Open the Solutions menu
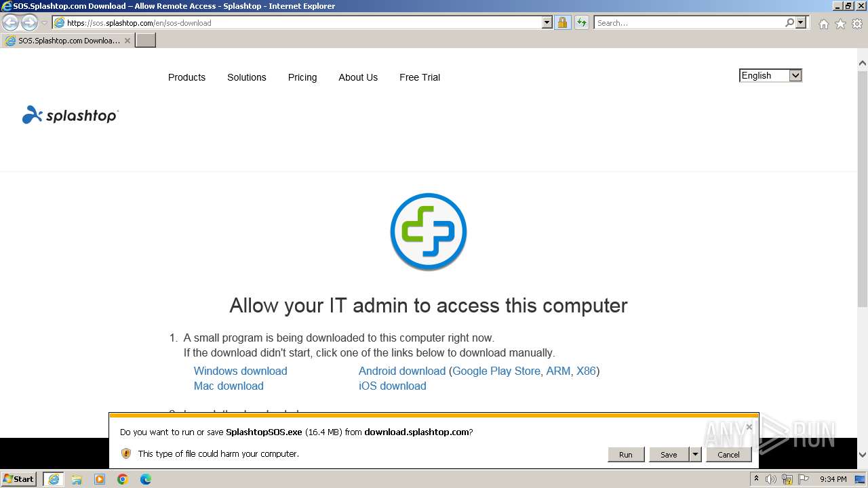The image size is (868, 488). 246,77
